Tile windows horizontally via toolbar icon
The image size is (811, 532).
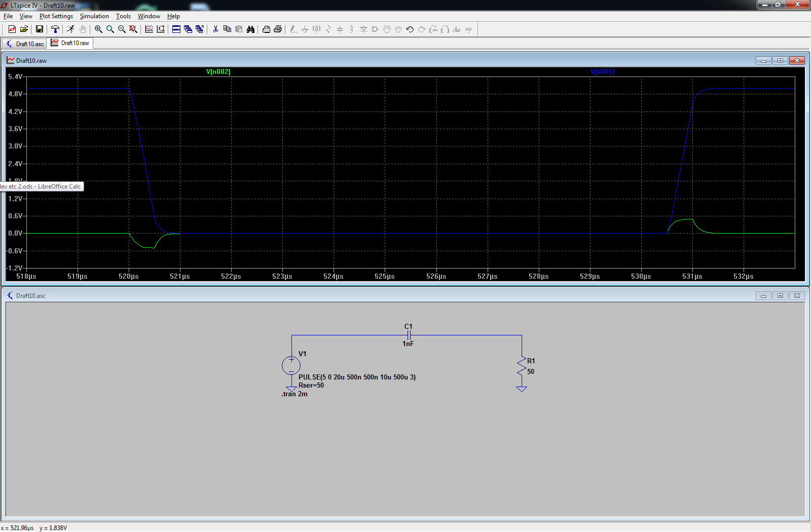(176, 29)
